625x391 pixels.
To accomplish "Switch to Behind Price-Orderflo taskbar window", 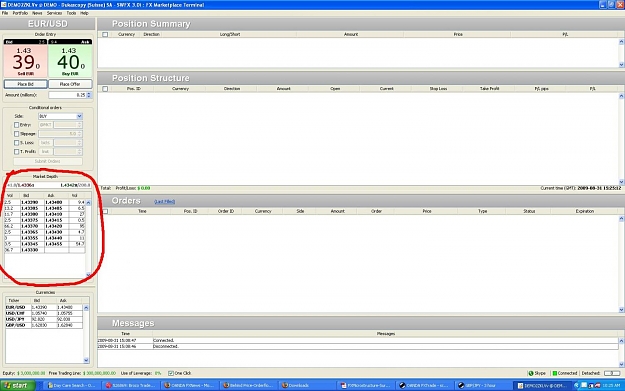I will (x=248, y=385).
